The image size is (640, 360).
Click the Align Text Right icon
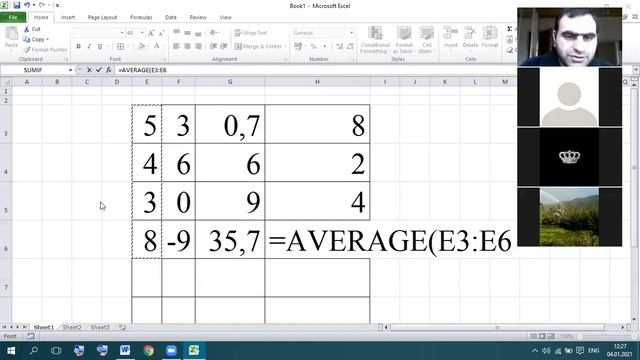click(198, 47)
